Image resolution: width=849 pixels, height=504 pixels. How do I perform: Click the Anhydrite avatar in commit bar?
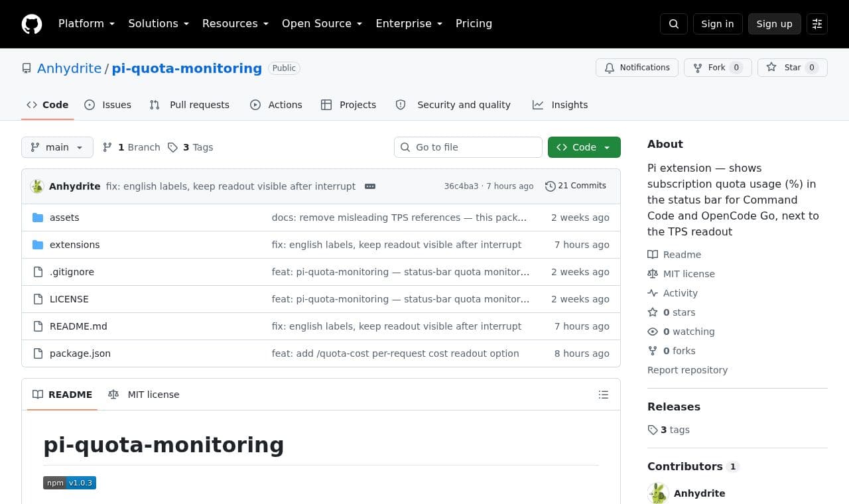pyautogui.click(x=37, y=186)
